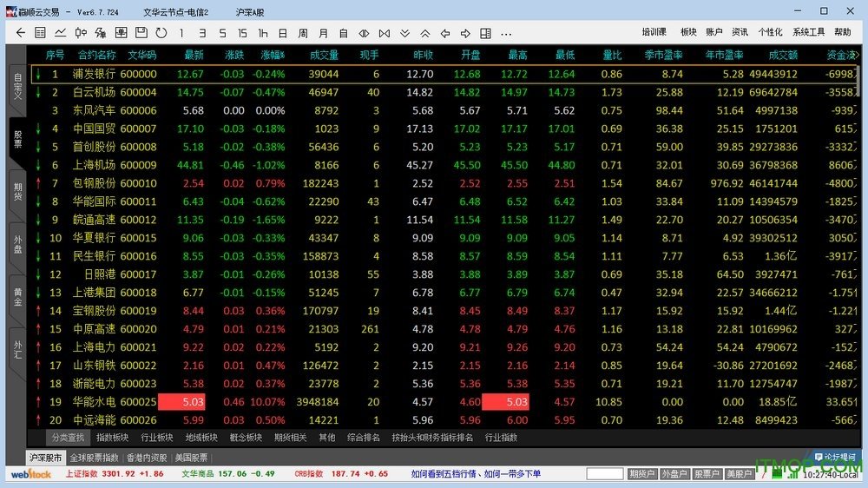Click the hollow left arrow icon

pyautogui.click(x=445, y=33)
